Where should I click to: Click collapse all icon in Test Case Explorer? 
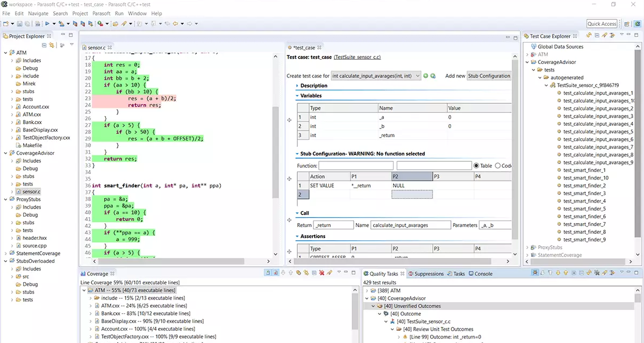pyautogui.click(x=597, y=35)
